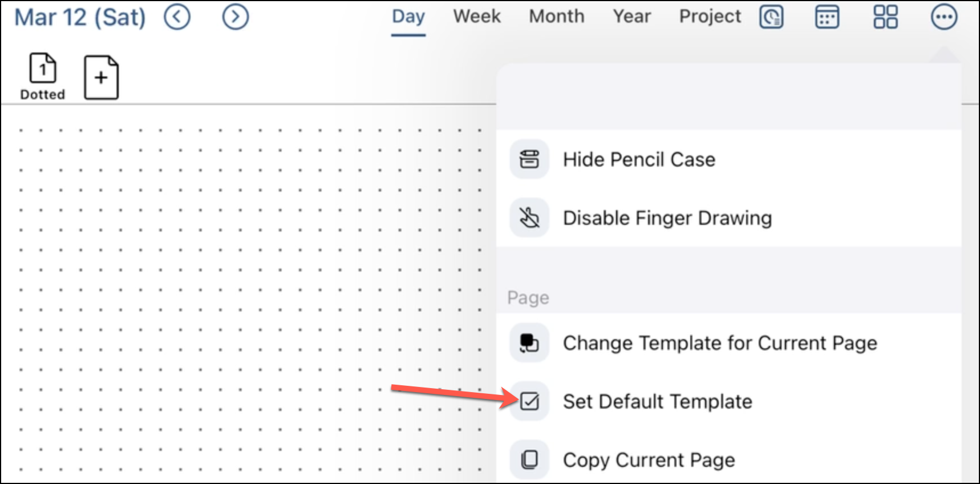This screenshot has width=980, height=484.
Task: Open the calendar grid icon in toolbar
Action: [x=827, y=17]
